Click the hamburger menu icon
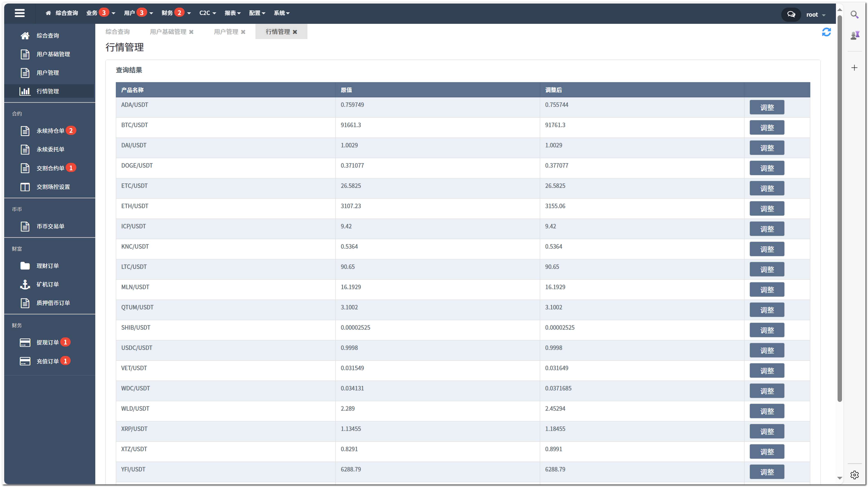 20,13
